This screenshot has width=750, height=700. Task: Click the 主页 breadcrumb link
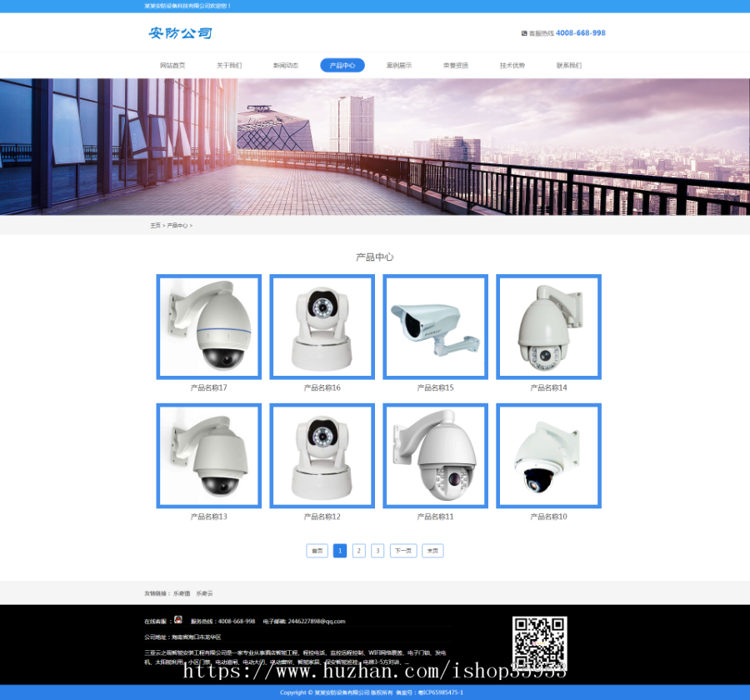click(154, 225)
